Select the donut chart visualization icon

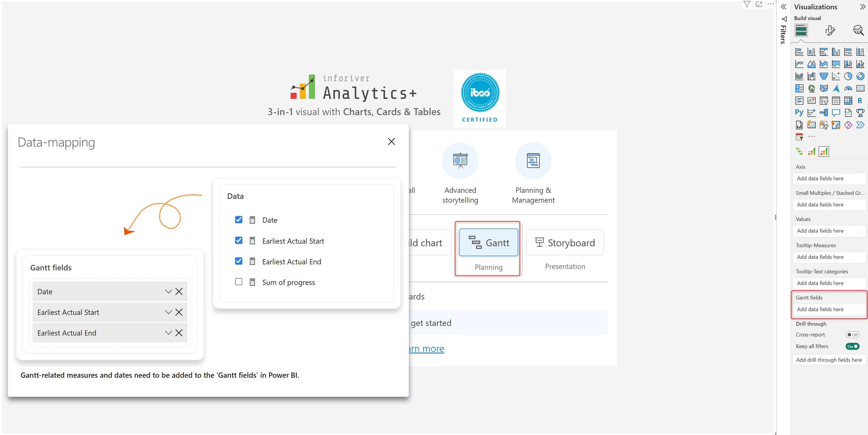click(860, 76)
